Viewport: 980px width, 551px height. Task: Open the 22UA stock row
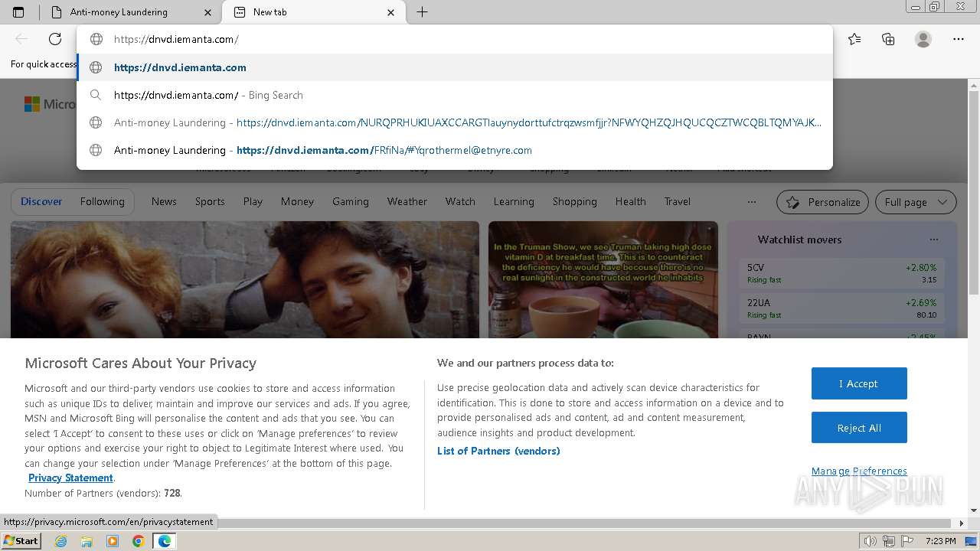coord(842,308)
